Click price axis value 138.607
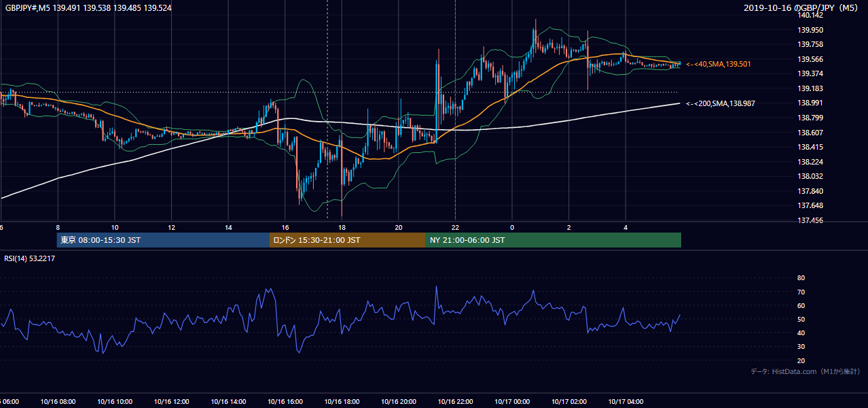This screenshot has width=868, height=408. 812,133
